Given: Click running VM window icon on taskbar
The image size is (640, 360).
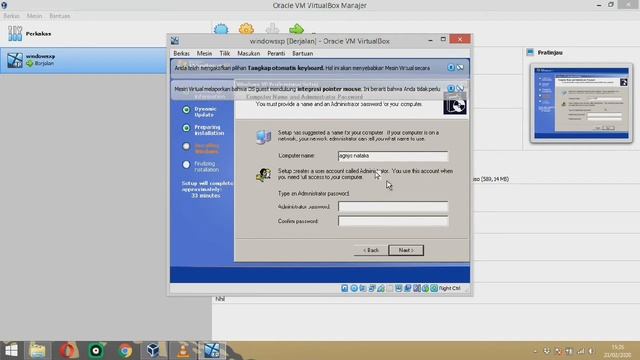Looking at the screenshot, I should click(212, 351).
